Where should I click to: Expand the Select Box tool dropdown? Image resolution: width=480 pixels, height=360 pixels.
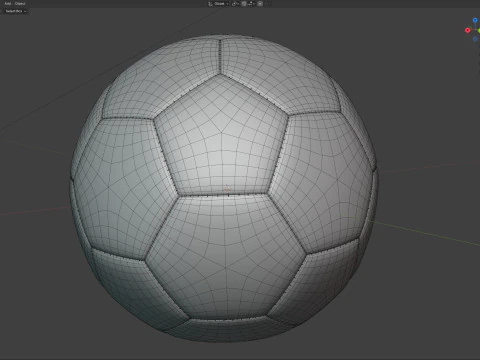pos(15,11)
